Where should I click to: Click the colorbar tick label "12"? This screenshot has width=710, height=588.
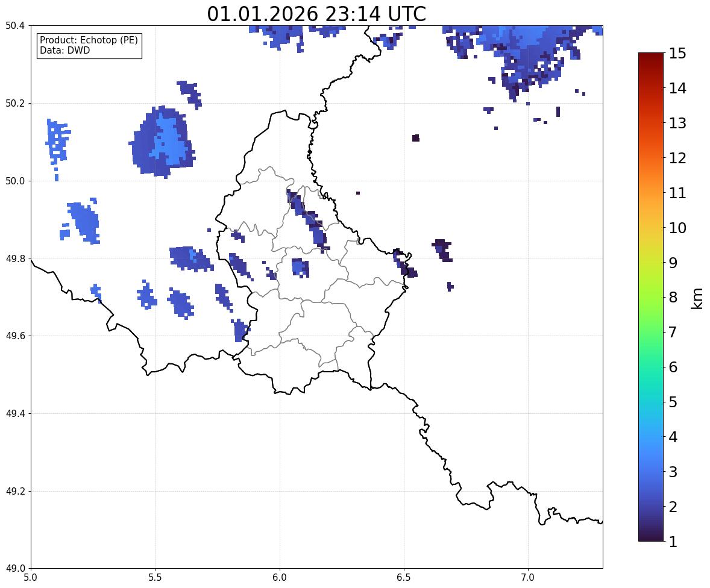[x=677, y=158]
